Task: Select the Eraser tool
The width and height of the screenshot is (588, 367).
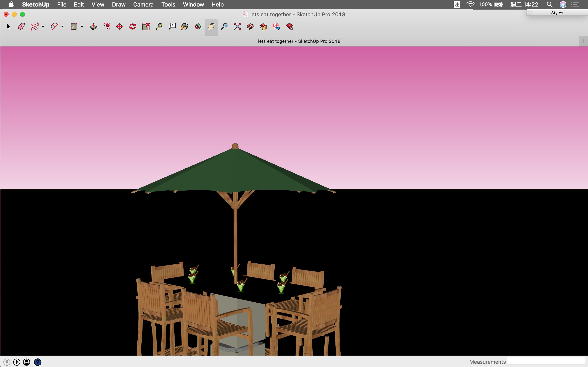Action: 21,27
